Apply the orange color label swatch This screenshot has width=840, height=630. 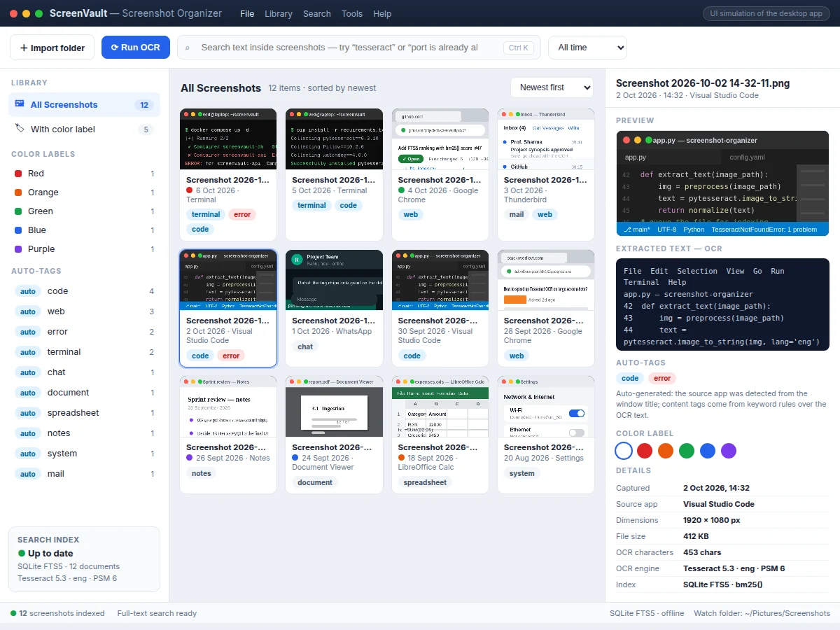click(666, 451)
